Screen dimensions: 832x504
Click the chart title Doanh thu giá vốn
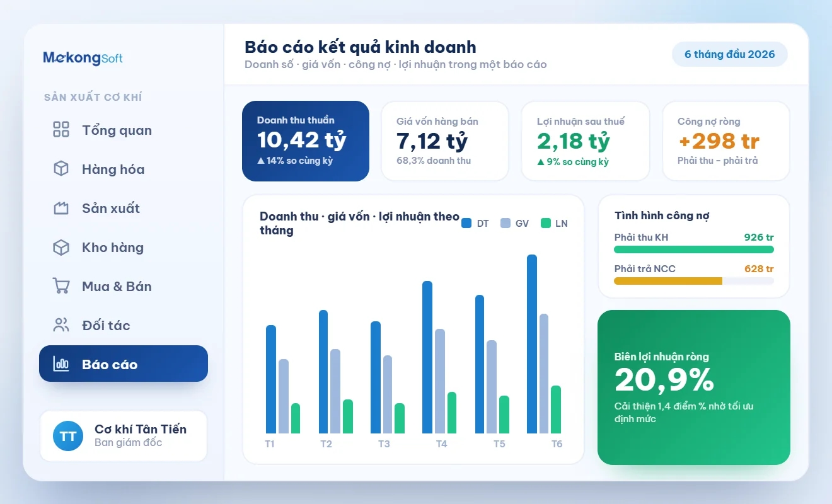point(359,223)
